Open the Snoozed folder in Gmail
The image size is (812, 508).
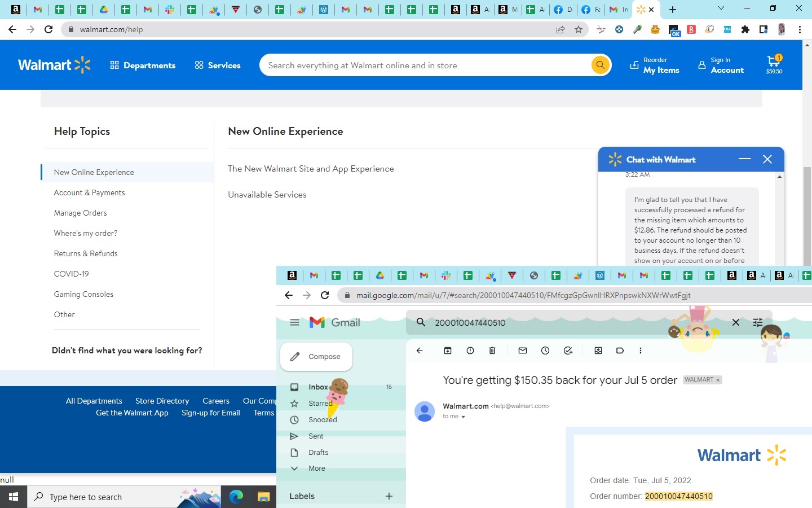click(x=323, y=420)
